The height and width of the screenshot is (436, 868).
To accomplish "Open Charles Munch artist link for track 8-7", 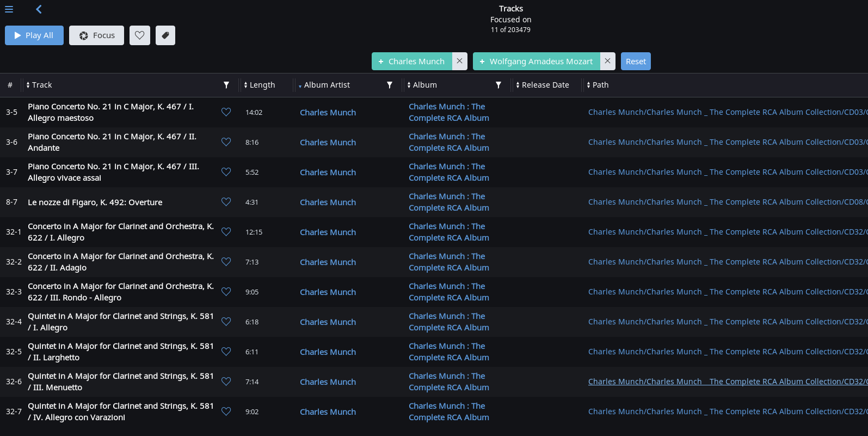I will (x=328, y=202).
